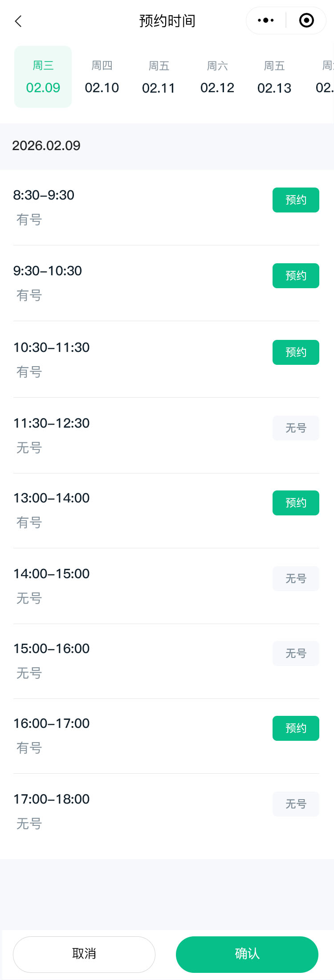Open the three-dot more menu

click(266, 20)
